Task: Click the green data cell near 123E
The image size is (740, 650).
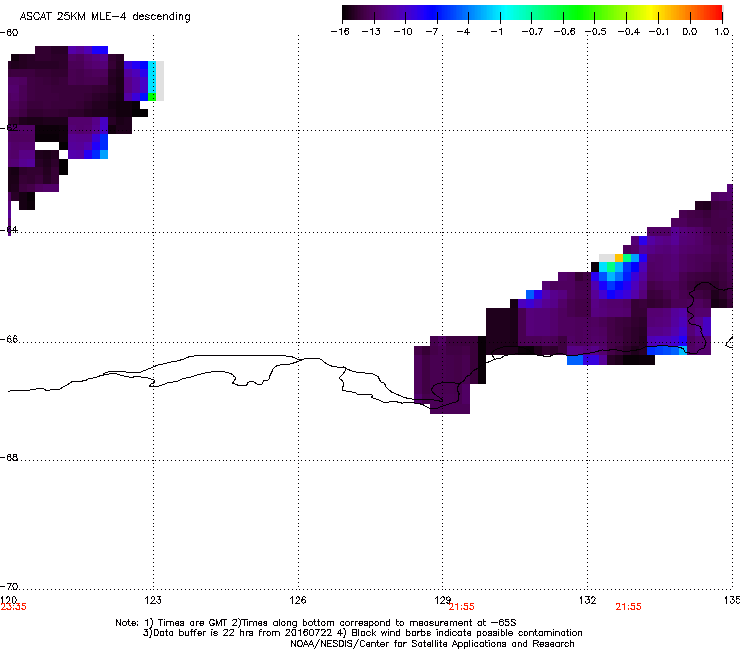Action: tap(152, 97)
